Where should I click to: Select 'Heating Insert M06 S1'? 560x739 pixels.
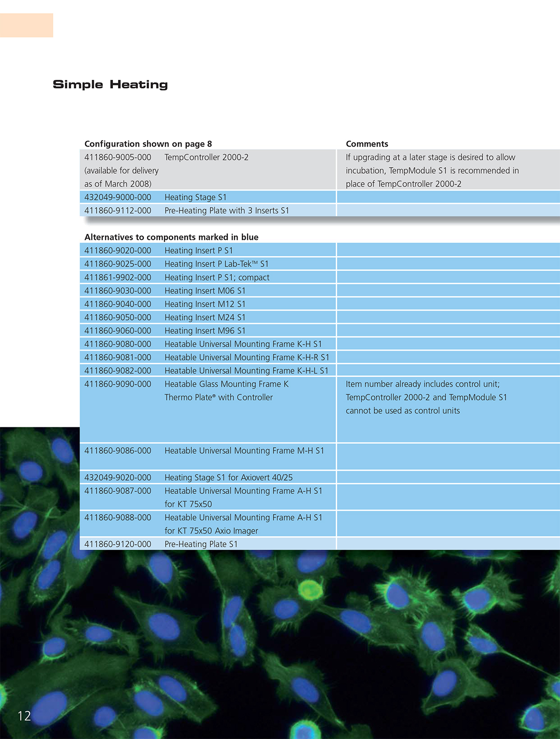(x=205, y=291)
